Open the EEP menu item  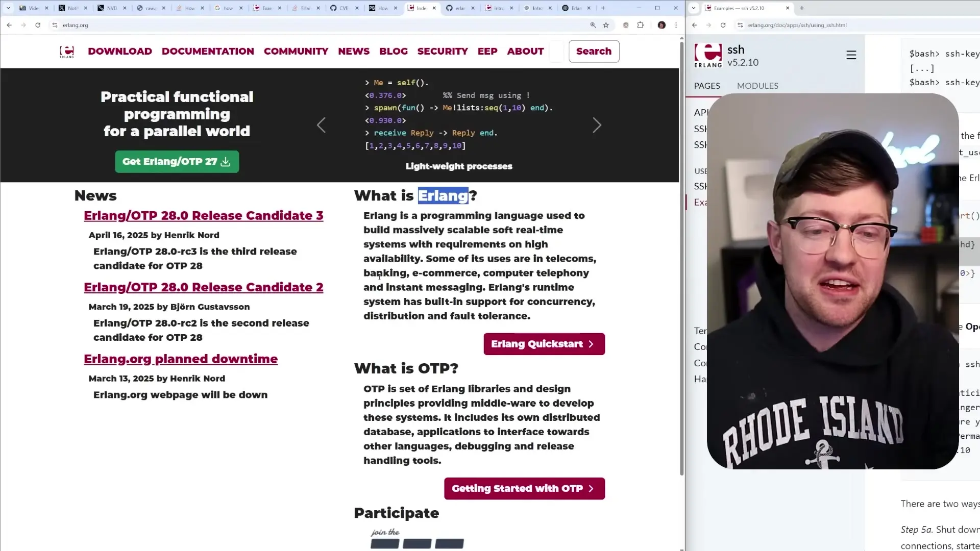click(x=487, y=51)
